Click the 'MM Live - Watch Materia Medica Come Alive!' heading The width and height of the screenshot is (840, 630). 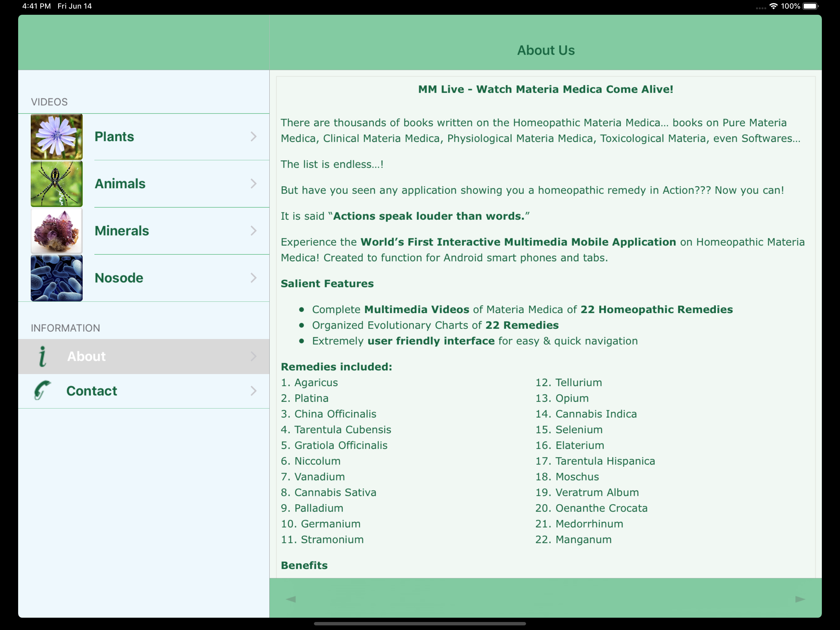[x=546, y=89]
